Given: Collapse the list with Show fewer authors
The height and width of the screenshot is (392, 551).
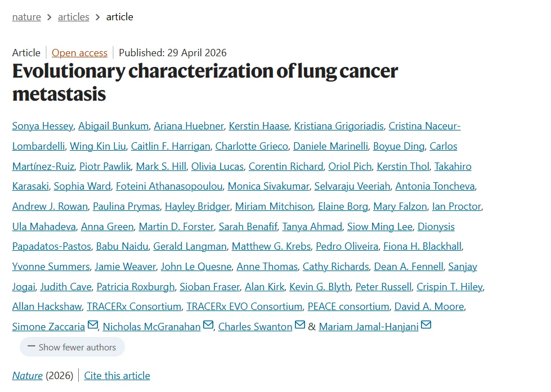Looking at the screenshot, I should point(72,347).
